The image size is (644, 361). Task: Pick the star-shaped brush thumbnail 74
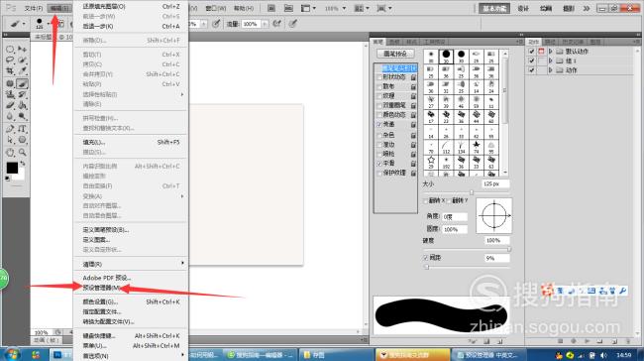476,147
